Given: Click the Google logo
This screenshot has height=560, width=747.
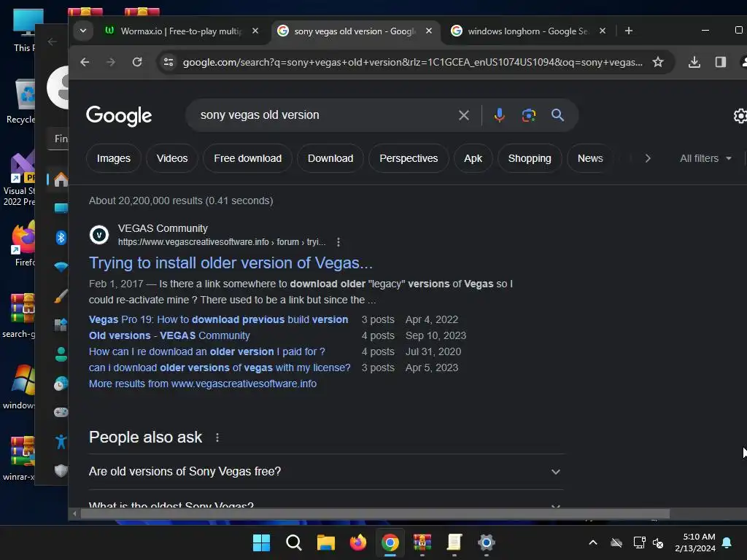Looking at the screenshot, I should click(x=119, y=116).
